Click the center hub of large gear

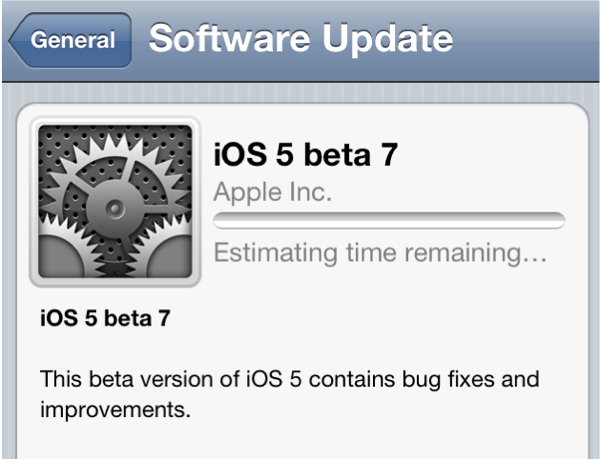click(x=114, y=209)
